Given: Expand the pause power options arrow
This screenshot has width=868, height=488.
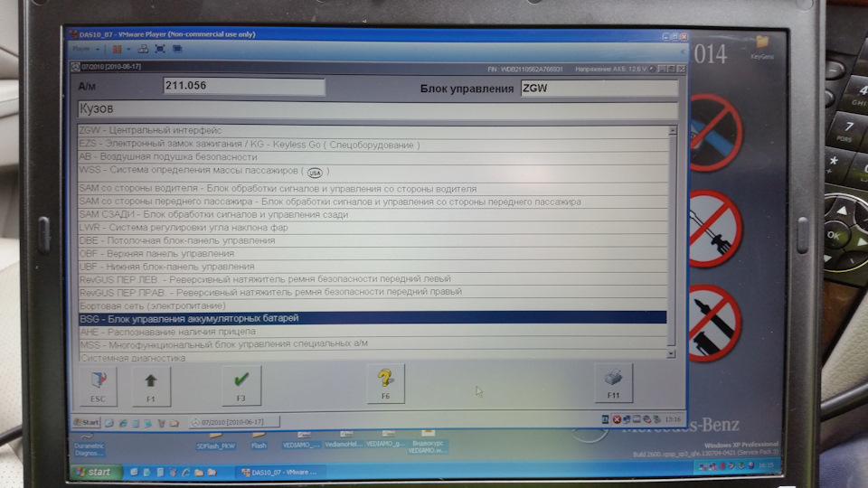Looking at the screenshot, I should tap(128, 49).
